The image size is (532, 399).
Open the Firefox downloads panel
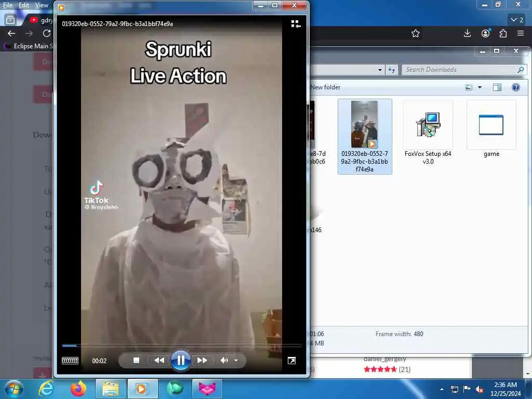[x=467, y=33]
